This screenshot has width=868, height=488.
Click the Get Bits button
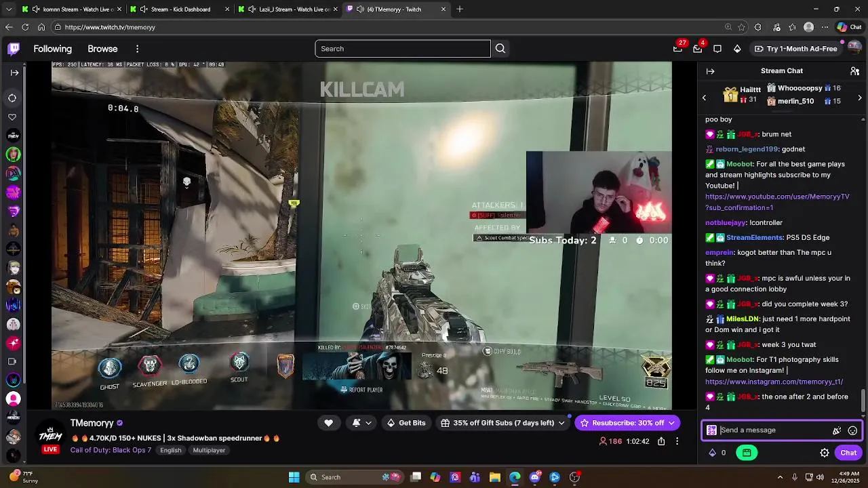pos(406,423)
